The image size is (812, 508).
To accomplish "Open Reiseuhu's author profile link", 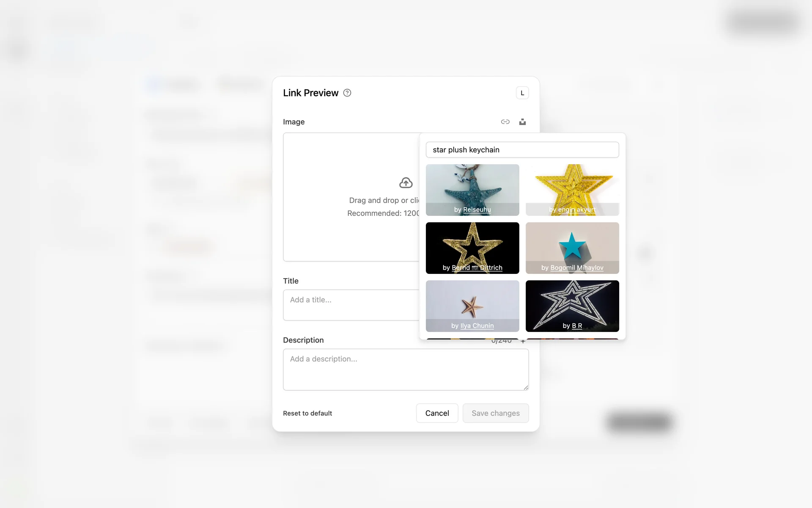I will tap(477, 210).
